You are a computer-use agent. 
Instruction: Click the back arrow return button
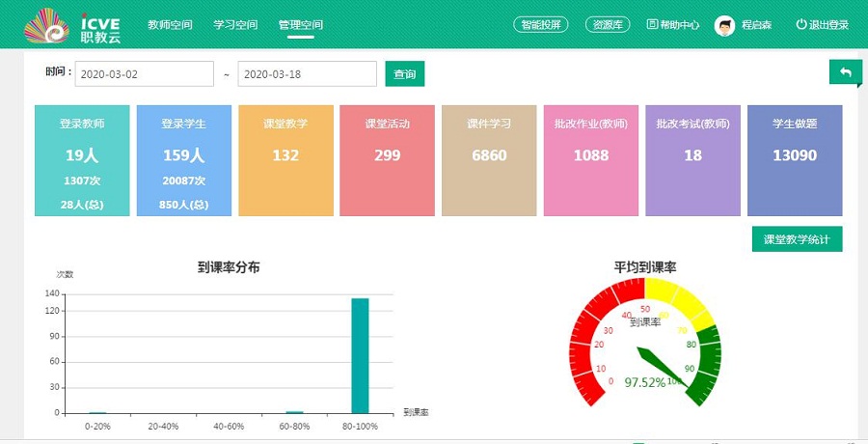pyautogui.click(x=845, y=72)
